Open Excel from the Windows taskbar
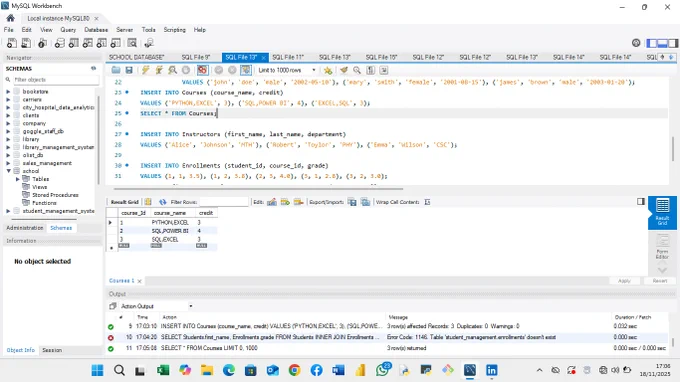This screenshot has height=382, width=680. point(163,370)
